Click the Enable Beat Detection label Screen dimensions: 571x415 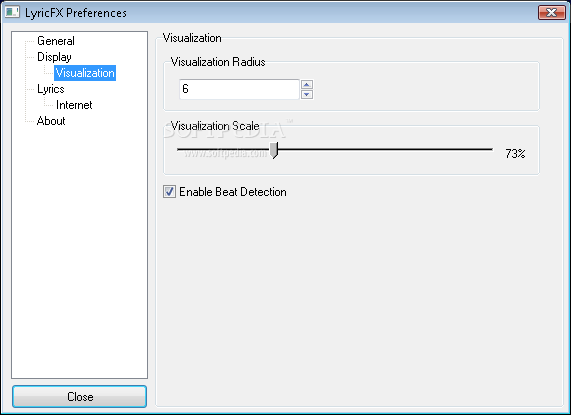pyautogui.click(x=233, y=192)
